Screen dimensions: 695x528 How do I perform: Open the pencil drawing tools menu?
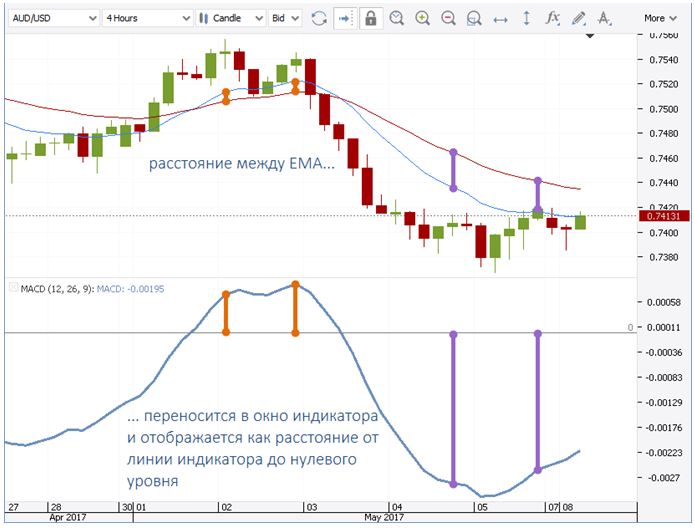point(578,18)
